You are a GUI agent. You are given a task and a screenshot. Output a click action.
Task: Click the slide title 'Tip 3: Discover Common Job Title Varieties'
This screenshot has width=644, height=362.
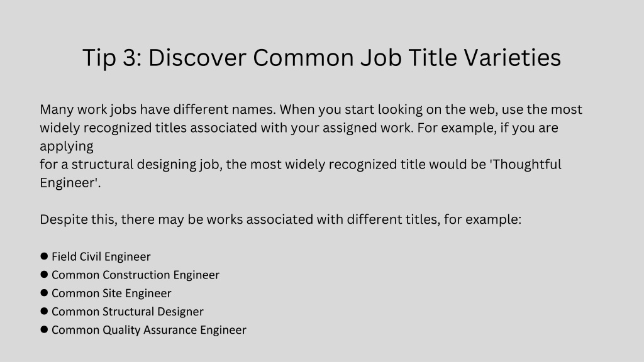coord(321,57)
